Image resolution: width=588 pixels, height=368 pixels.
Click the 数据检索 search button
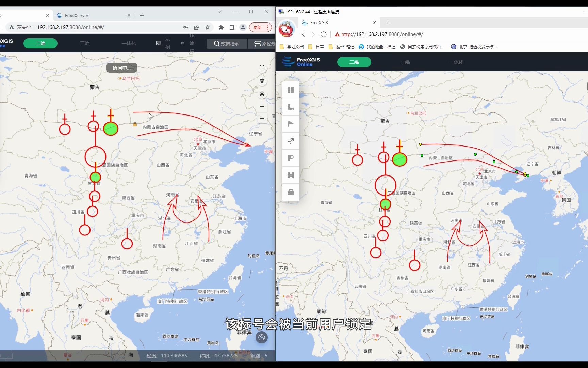227,44
